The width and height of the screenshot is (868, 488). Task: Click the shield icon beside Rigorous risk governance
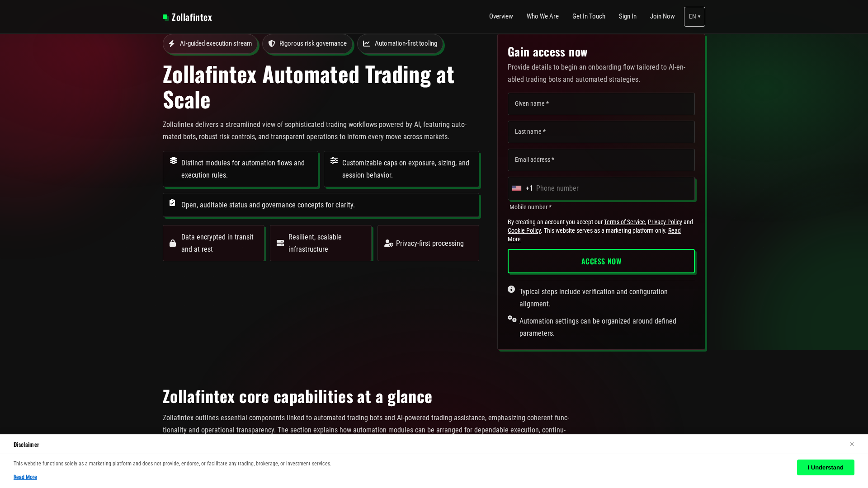coord(272,43)
